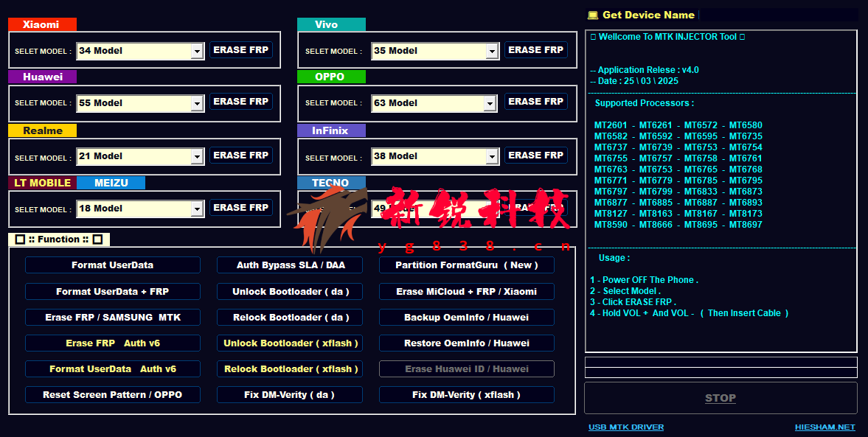This screenshot has width=868, height=437.
Task: Click the Xiaomi 34 Model combo box
Action: click(x=140, y=52)
